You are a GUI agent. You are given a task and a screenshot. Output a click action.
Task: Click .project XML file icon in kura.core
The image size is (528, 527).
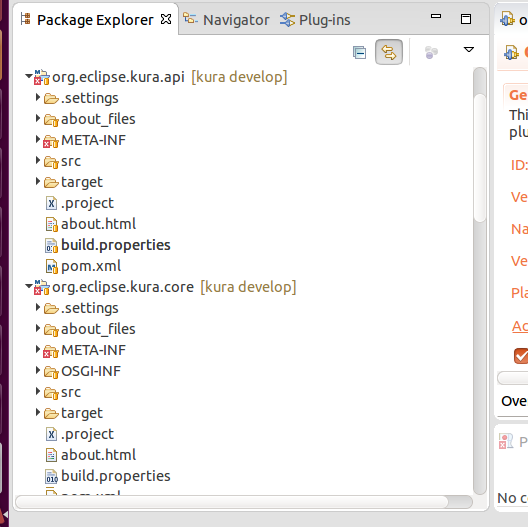tap(51, 434)
